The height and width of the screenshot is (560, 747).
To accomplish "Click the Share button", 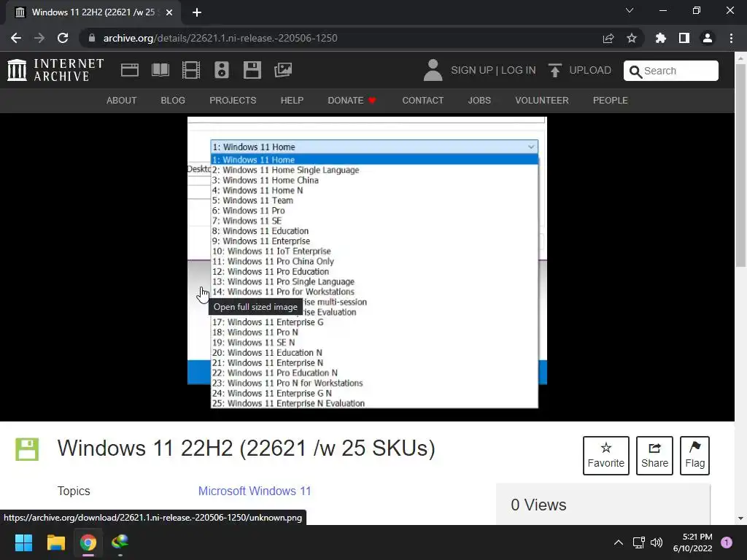I will pos(654,456).
